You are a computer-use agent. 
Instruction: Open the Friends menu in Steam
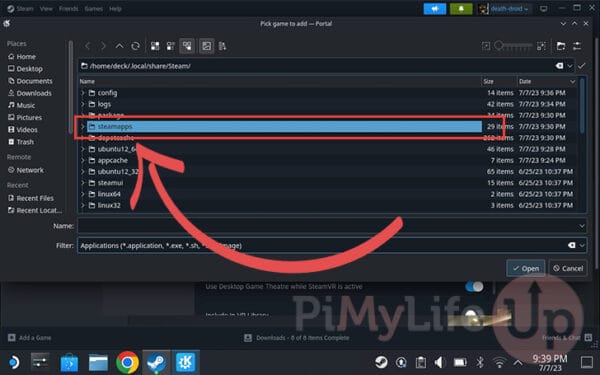coord(68,8)
